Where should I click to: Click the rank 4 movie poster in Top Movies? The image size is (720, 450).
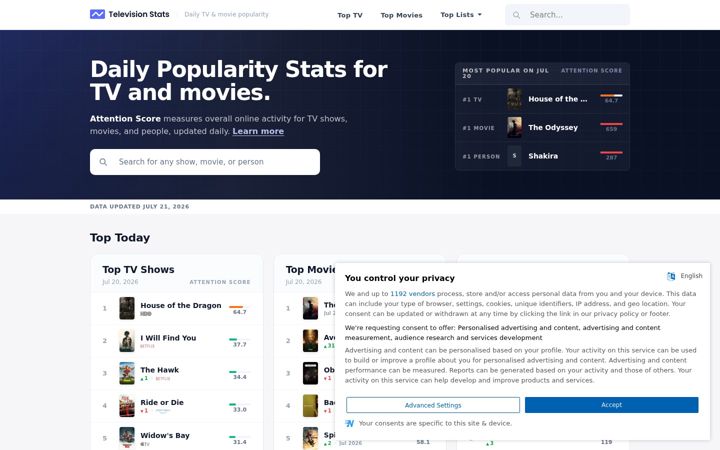[x=310, y=405]
